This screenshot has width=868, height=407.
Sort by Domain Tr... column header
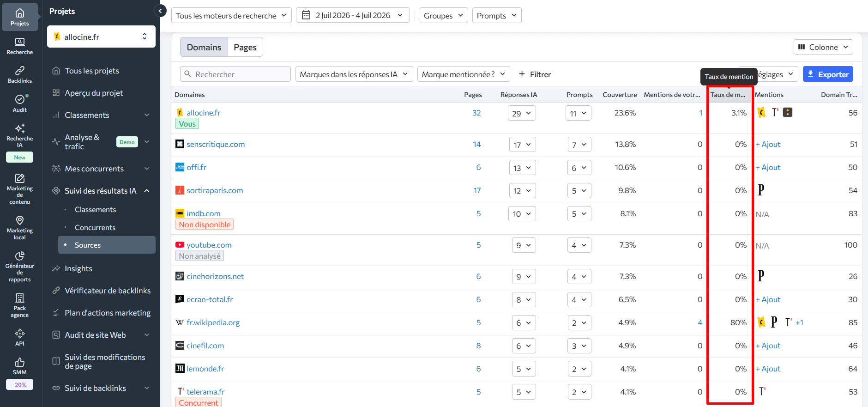point(839,95)
